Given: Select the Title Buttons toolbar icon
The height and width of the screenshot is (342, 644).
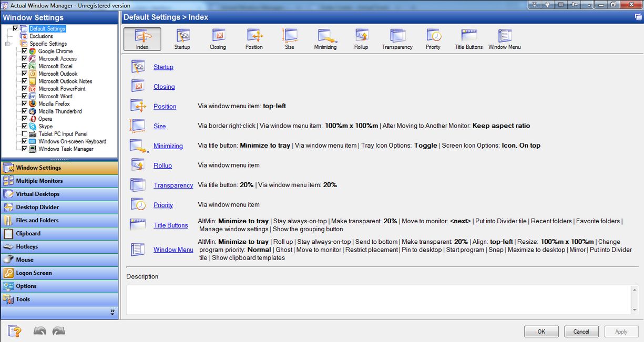Looking at the screenshot, I should (467, 38).
